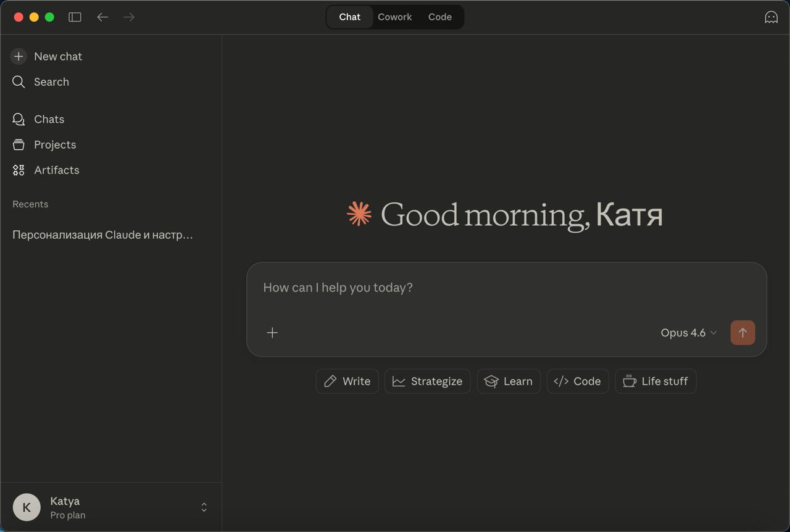Click the Search magnifier icon

pyautogui.click(x=19, y=82)
